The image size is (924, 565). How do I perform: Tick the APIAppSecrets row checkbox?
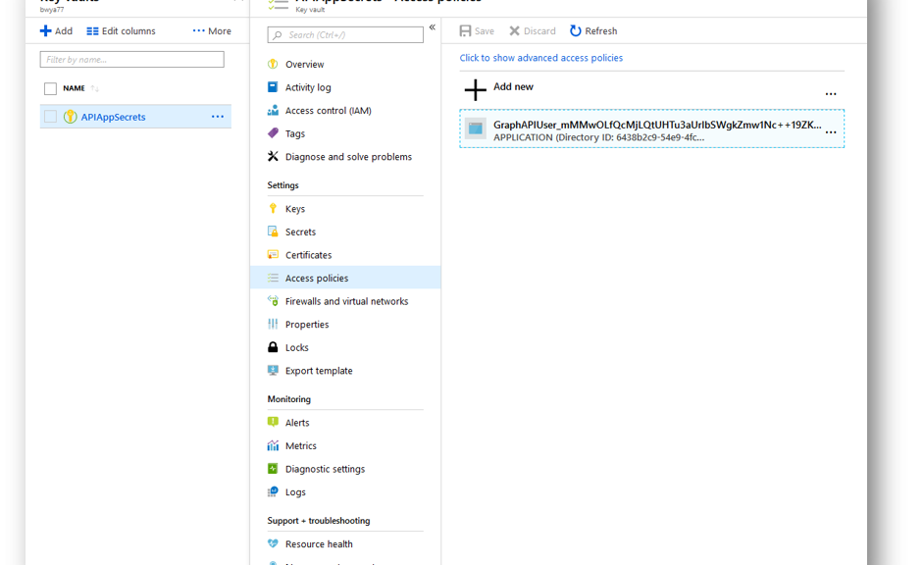click(x=50, y=117)
